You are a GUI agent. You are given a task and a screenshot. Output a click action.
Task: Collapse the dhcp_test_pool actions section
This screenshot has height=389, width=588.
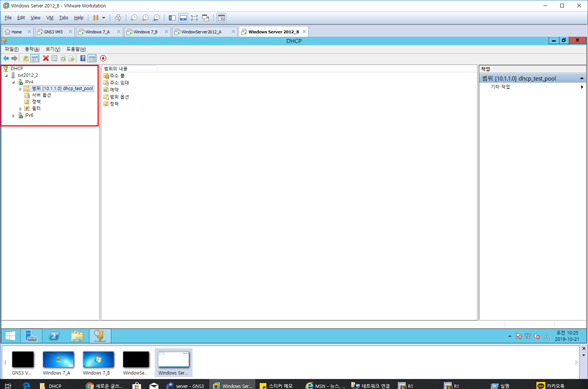582,78
